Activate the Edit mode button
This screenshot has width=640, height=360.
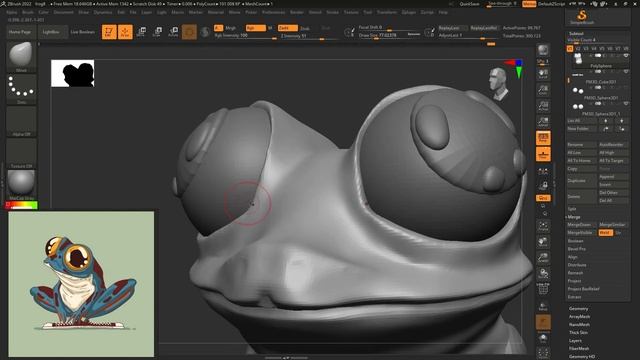pyautogui.click(x=109, y=32)
